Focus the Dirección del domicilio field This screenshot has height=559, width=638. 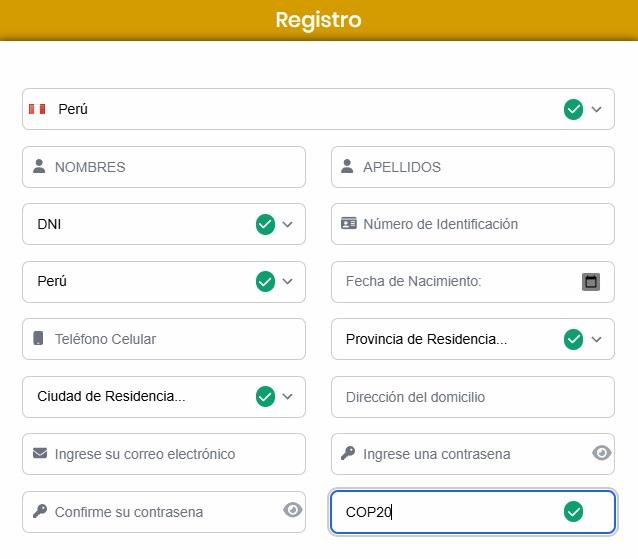click(x=472, y=397)
